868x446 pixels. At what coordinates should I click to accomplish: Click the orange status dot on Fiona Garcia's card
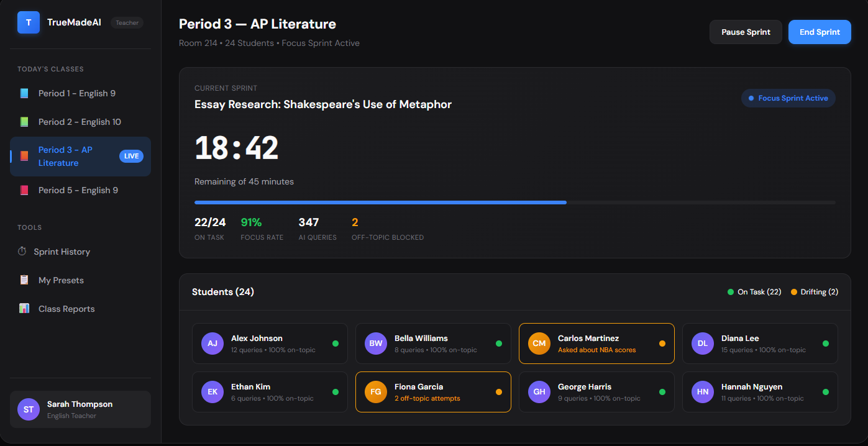tap(499, 392)
